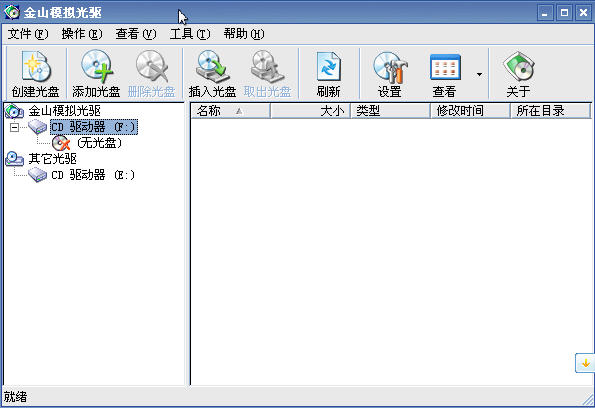Click the 所在目录 column header
The width and height of the screenshot is (595, 408).
[x=551, y=111]
